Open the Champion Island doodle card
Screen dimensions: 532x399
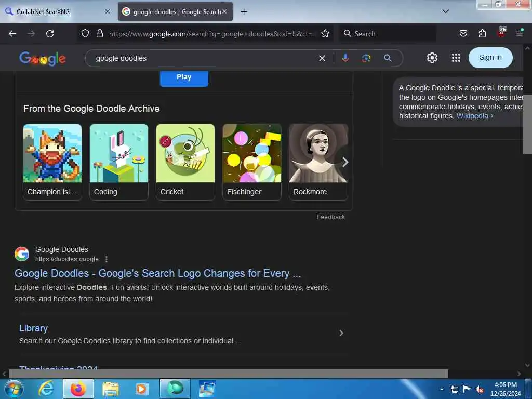52,162
